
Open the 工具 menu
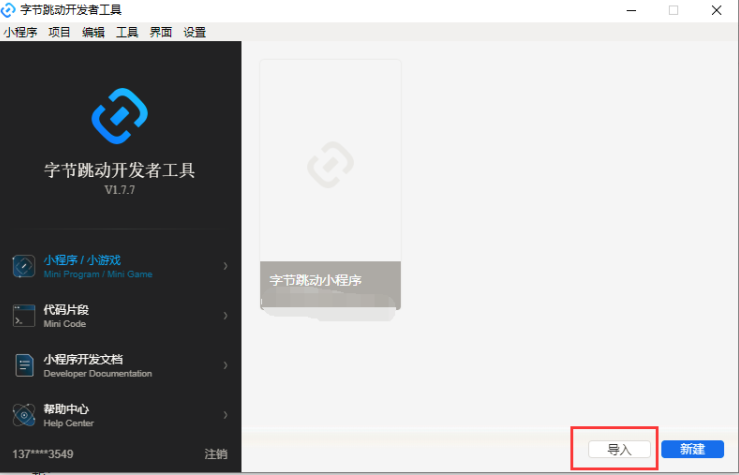tap(127, 32)
